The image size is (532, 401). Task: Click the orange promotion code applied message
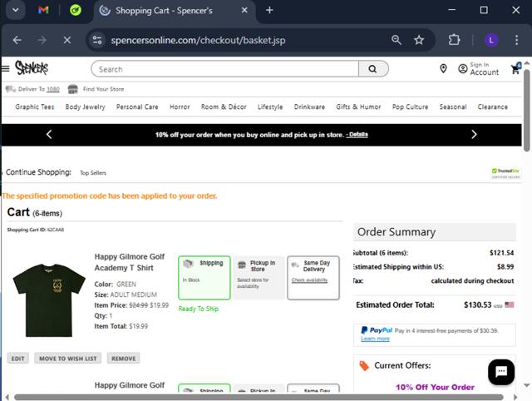(109, 196)
